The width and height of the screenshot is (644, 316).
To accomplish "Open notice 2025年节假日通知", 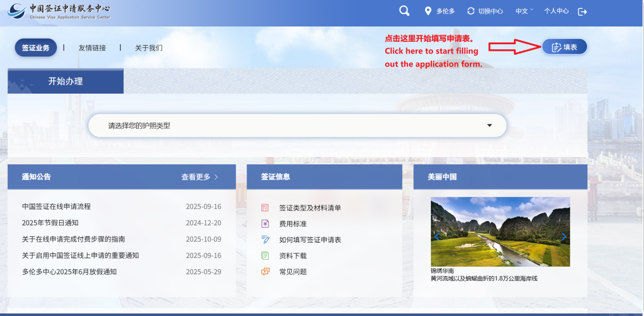I will click(50, 223).
